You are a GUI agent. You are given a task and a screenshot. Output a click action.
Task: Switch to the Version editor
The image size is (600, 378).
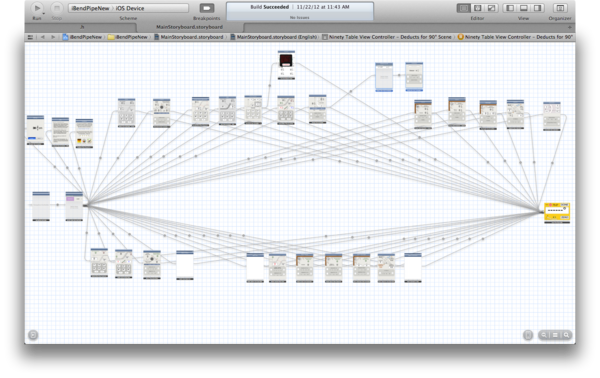(x=491, y=8)
